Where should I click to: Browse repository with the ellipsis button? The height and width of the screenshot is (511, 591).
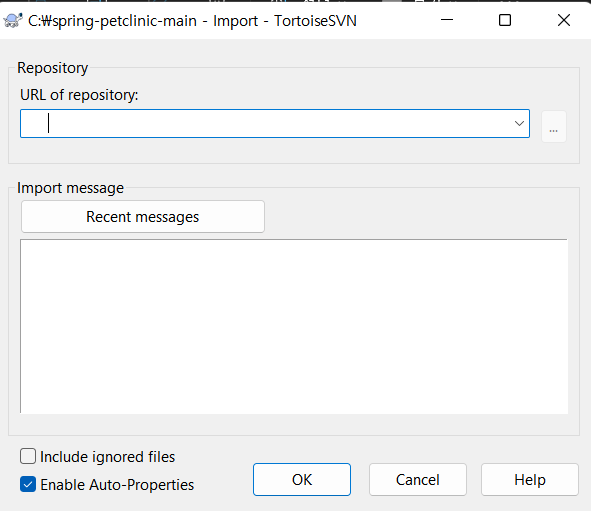tap(553, 127)
